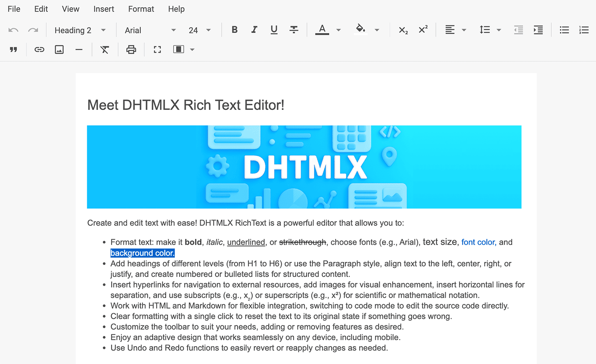Image resolution: width=596 pixels, height=364 pixels.
Task: Click the underlined word 'underlined'
Action: pyautogui.click(x=246, y=242)
